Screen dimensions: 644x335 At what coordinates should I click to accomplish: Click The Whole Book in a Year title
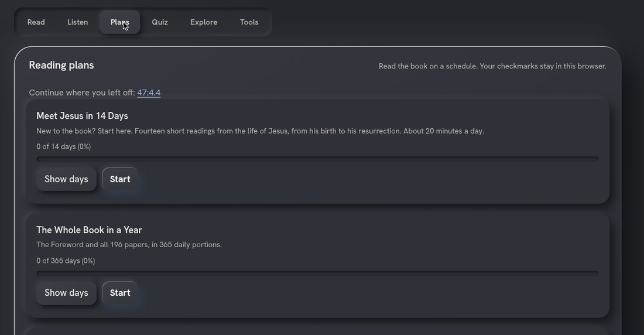click(89, 230)
